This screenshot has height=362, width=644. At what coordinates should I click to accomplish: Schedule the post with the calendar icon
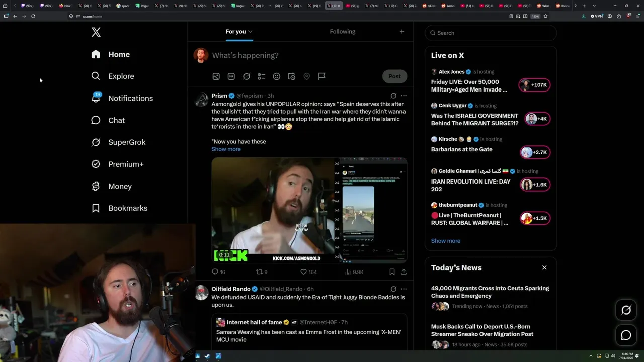pyautogui.click(x=291, y=76)
